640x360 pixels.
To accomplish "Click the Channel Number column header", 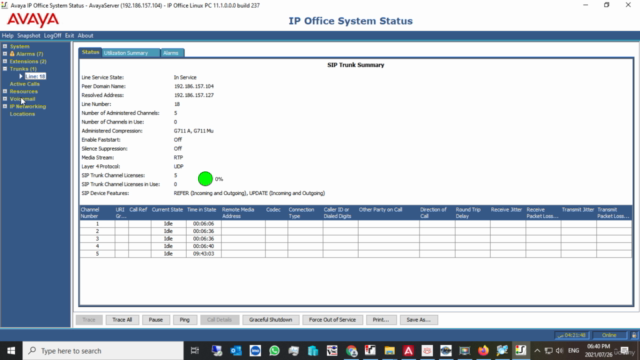I will pos(97,213).
